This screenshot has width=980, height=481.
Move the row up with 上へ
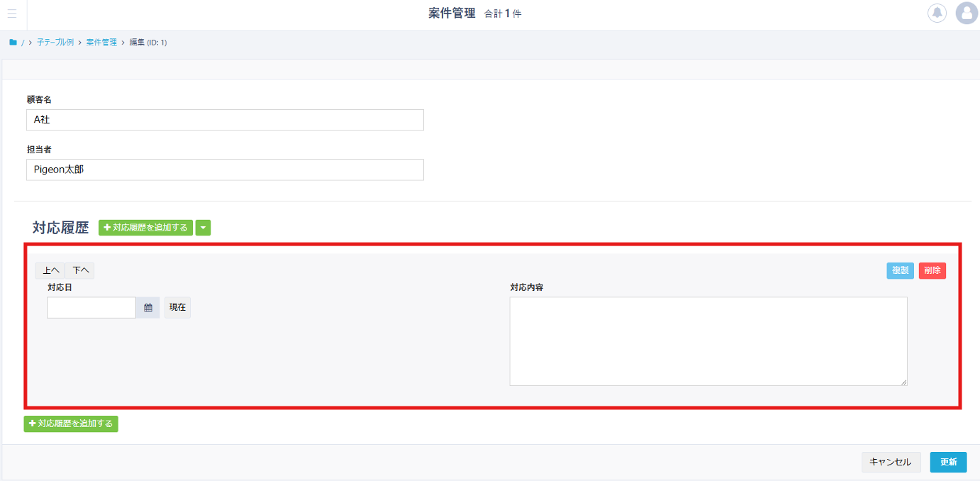pos(50,270)
